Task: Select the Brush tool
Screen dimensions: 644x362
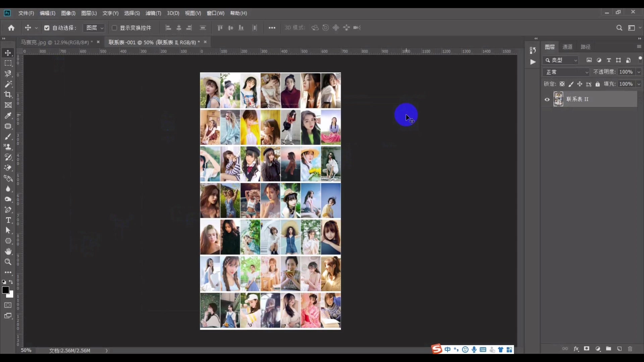Action: point(7,136)
